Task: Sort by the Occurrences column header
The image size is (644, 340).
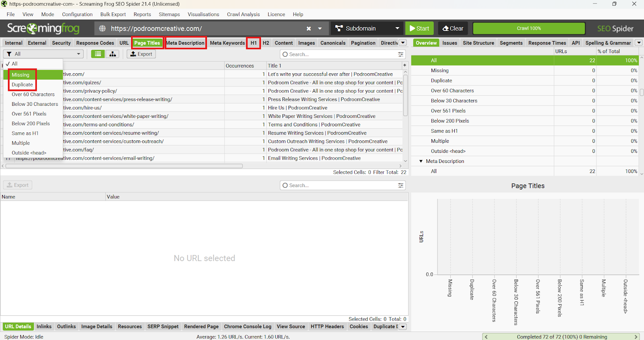Action: click(245, 66)
